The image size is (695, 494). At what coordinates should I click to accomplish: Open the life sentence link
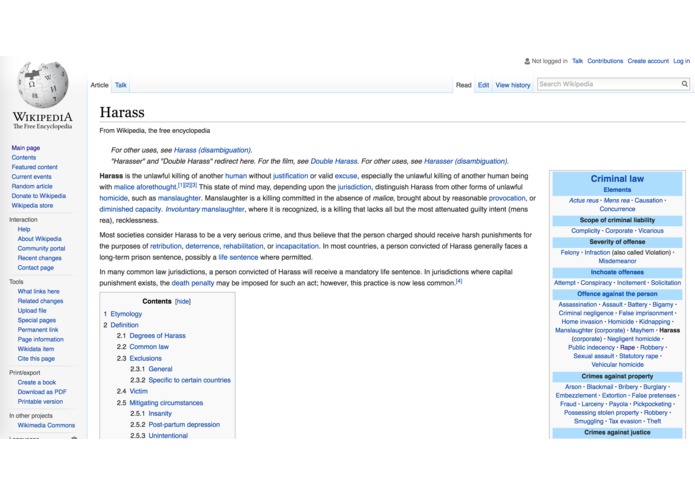pos(238,257)
